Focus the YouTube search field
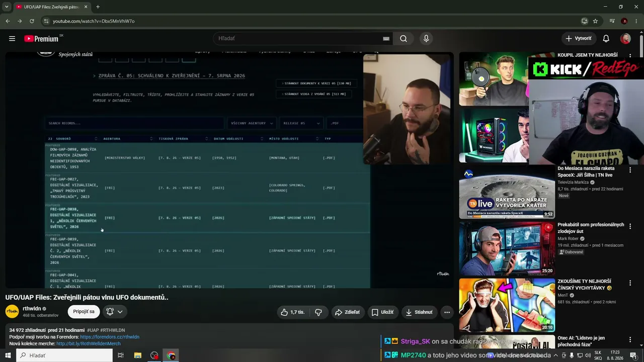 point(297,39)
